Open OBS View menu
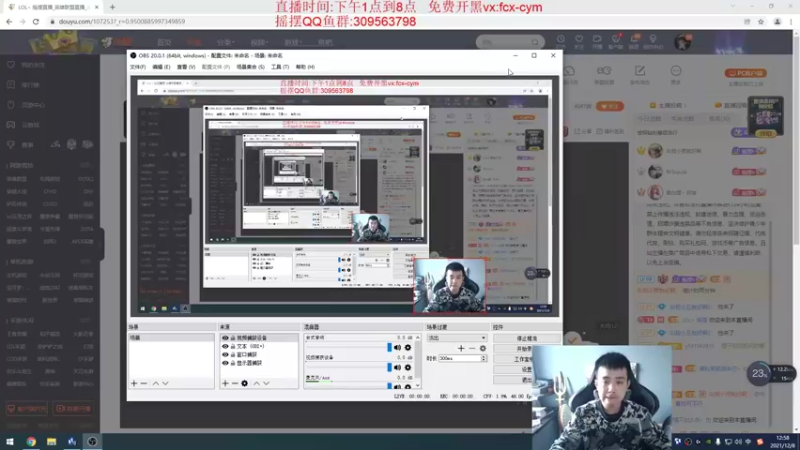This screenshot has height=450, width=800. click(186, 67)
